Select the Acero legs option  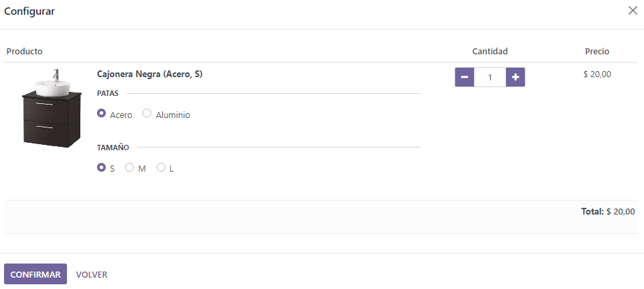click(102, 114)
